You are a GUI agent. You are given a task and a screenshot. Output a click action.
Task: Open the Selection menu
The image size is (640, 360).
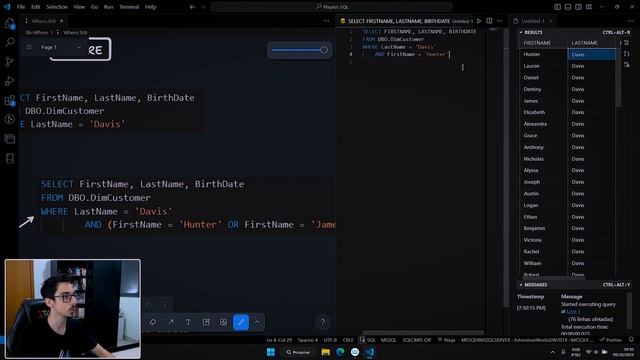coord(57,7)
